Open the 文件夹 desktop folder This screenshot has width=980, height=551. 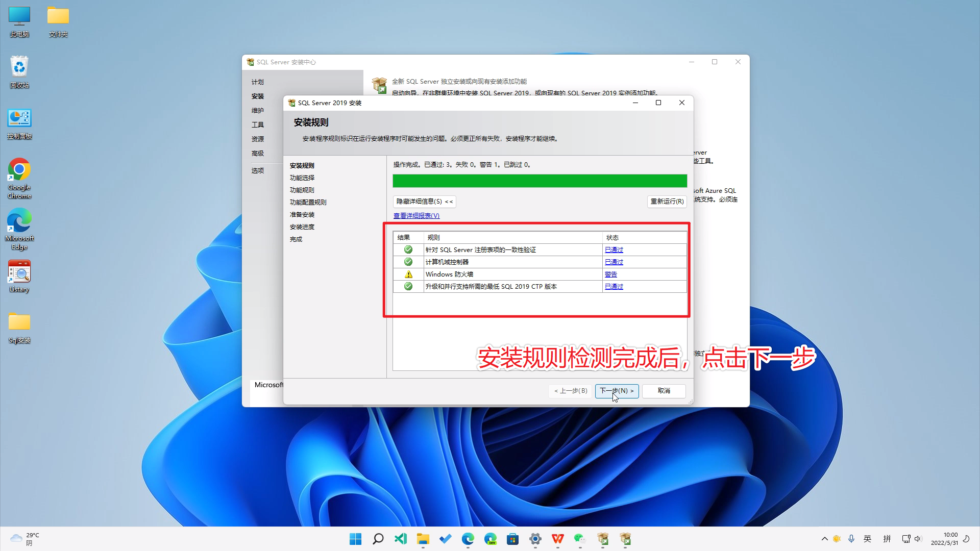click(x=58, y=22)
